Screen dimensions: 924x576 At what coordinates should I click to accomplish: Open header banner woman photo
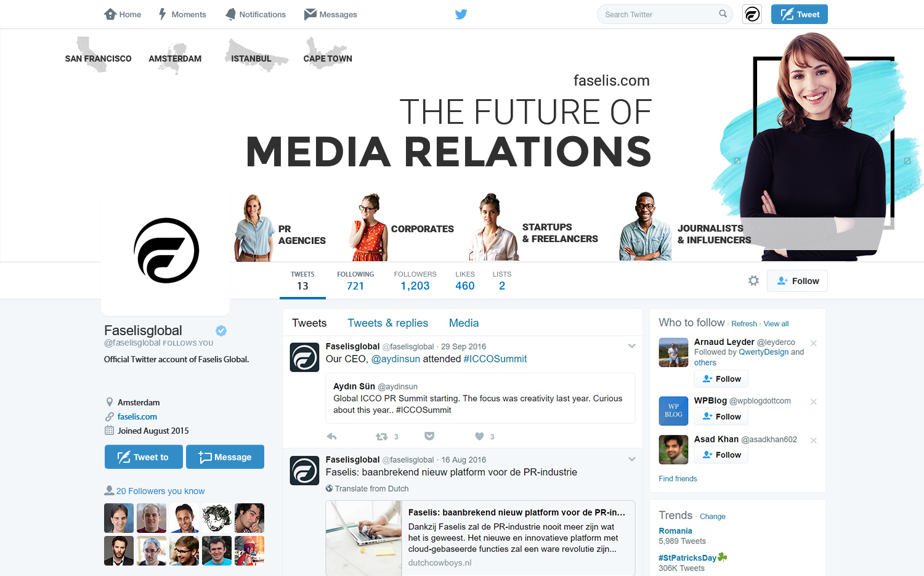813,148
